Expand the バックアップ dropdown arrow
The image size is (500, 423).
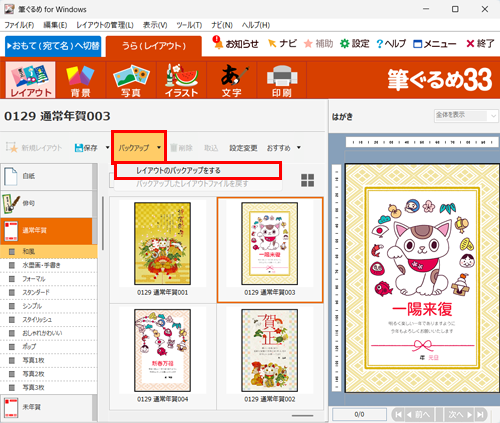click(159, 147)
